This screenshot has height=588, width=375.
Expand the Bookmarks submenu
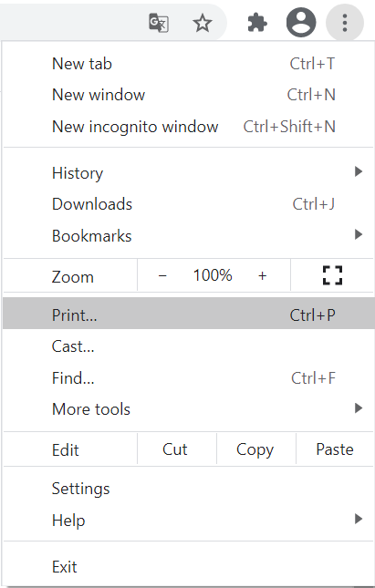tap(188, 236)
